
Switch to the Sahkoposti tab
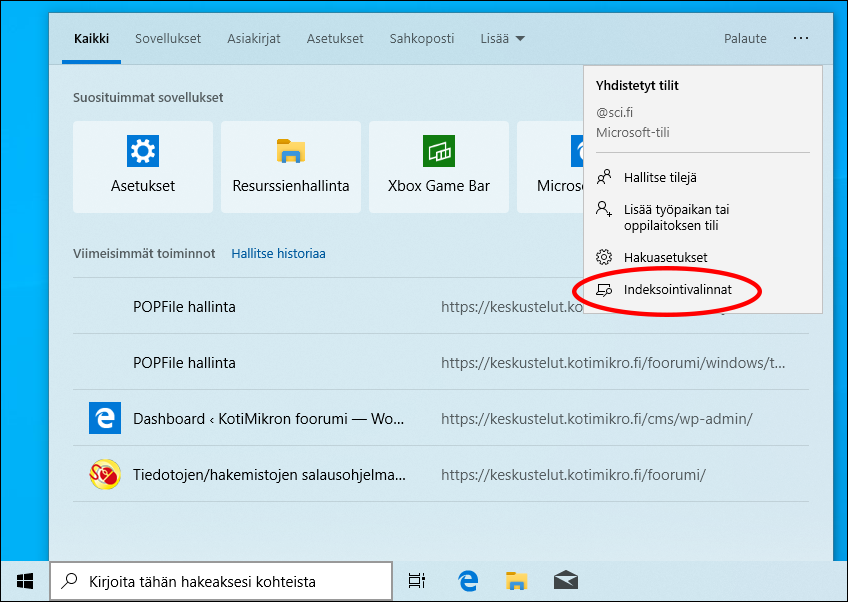(422, 38)
